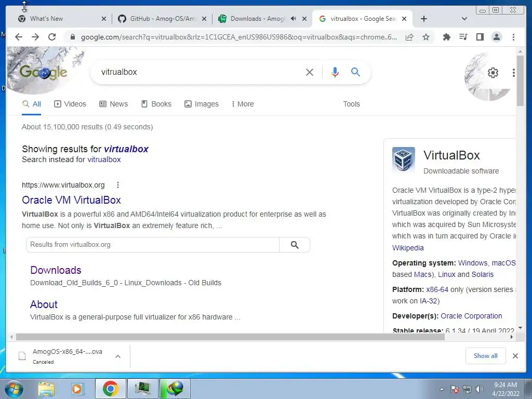The height and width of the screenshot is (399, 532).
Task: Open search Tools options
Action: click(351, 104)
